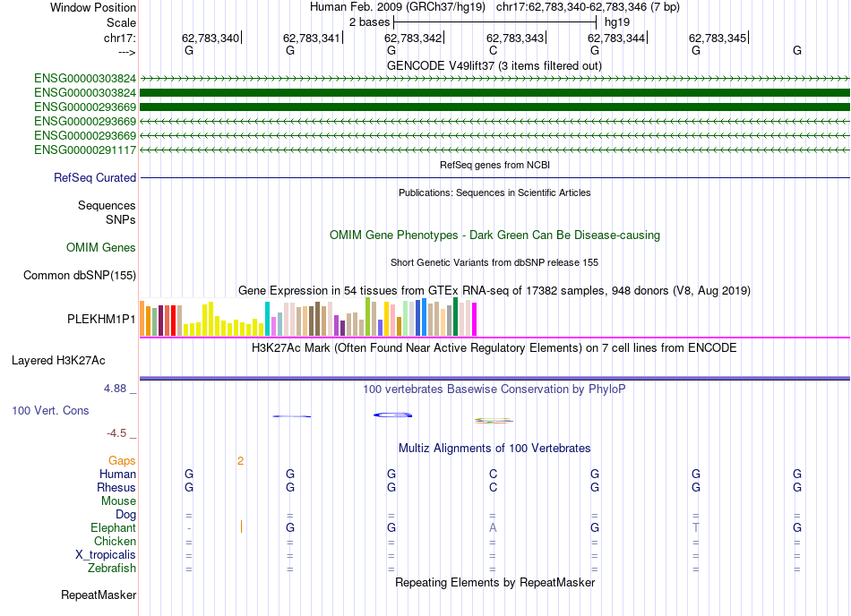Click the 'A' base in the Elephant row
Viewport: 851px width, 616px height.
[x=493, y=527]
